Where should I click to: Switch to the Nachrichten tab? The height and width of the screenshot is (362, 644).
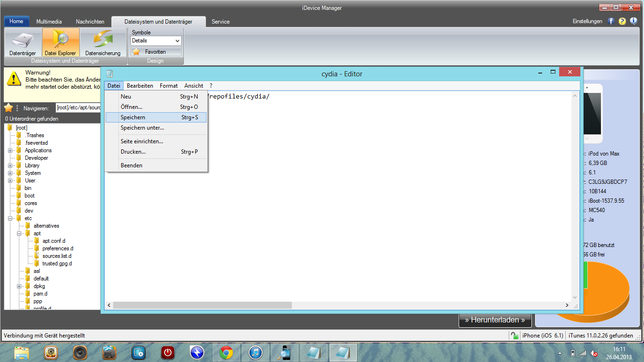click(x=90, y=22)
